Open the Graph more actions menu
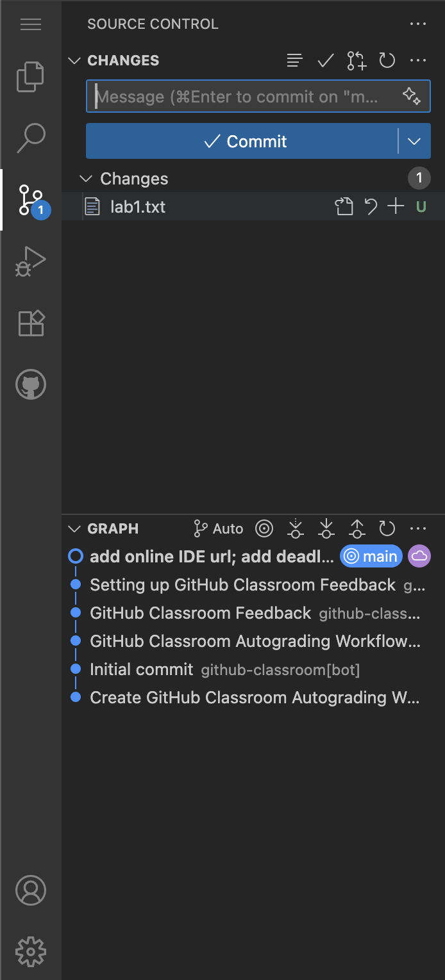 click(x=417, y=528)
